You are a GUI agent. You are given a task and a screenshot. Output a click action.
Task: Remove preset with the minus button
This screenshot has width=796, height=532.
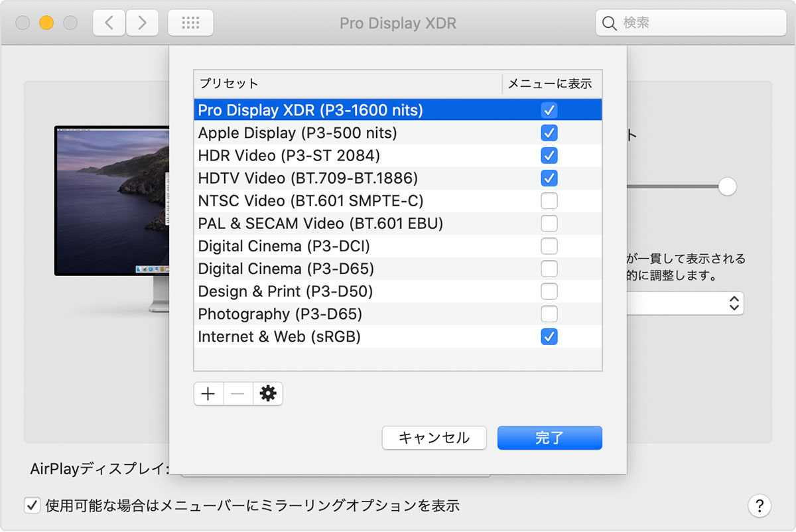(x=238, y=394)
